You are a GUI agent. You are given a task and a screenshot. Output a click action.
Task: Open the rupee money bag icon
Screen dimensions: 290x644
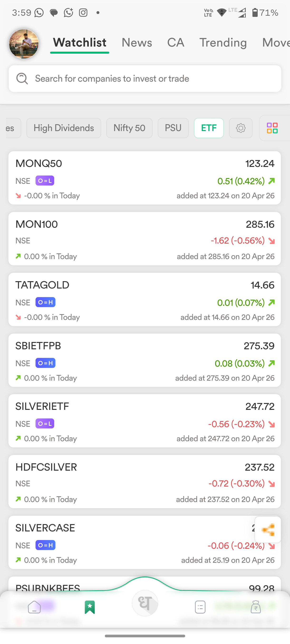[256, 607]
